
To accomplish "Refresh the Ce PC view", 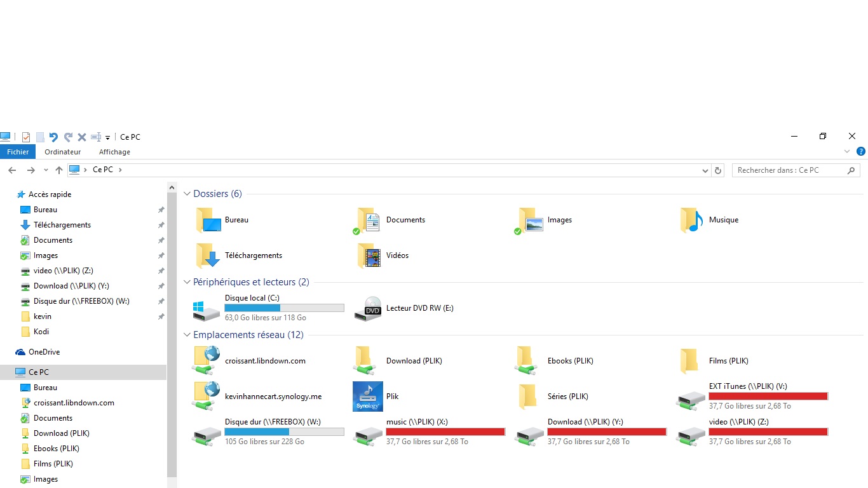I will (x=718, y=170).
